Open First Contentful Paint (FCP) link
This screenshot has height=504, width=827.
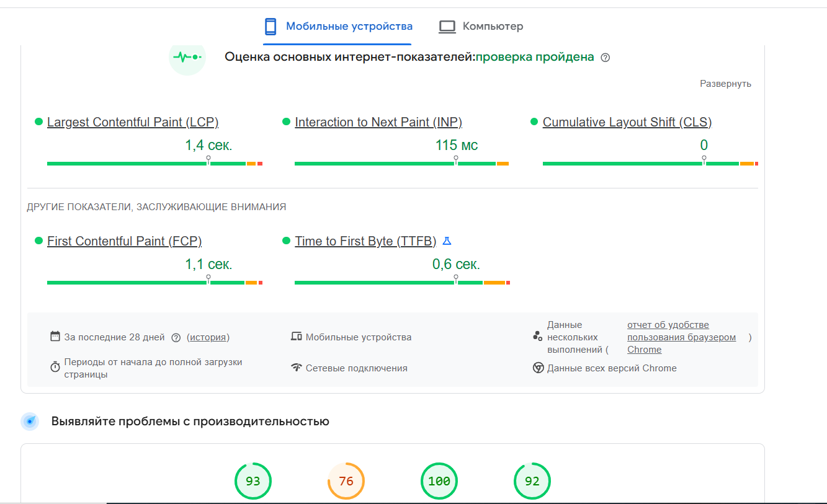click(124, 241)
